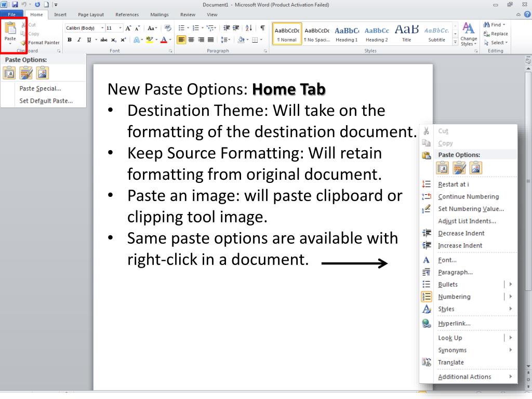Click the Grow Font icon
Image resolution: width=532 pixels, height=399 pixels.
pos(128,28)
